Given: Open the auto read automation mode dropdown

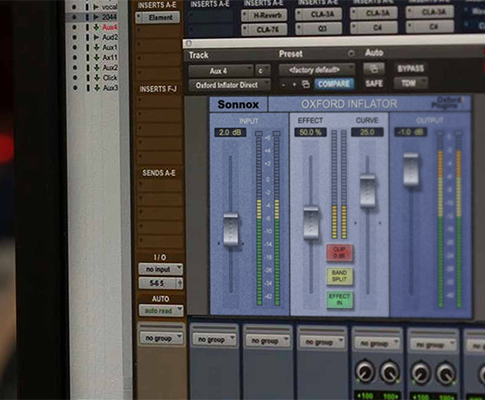Looking at the screenshot, I should [x=161, y=311].
